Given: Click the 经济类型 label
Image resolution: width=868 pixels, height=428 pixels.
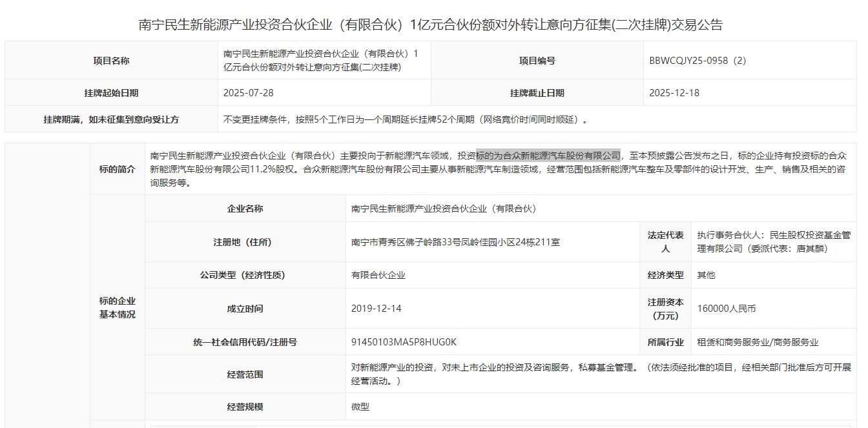Looking at the screenshot, I should coord(666,275).
